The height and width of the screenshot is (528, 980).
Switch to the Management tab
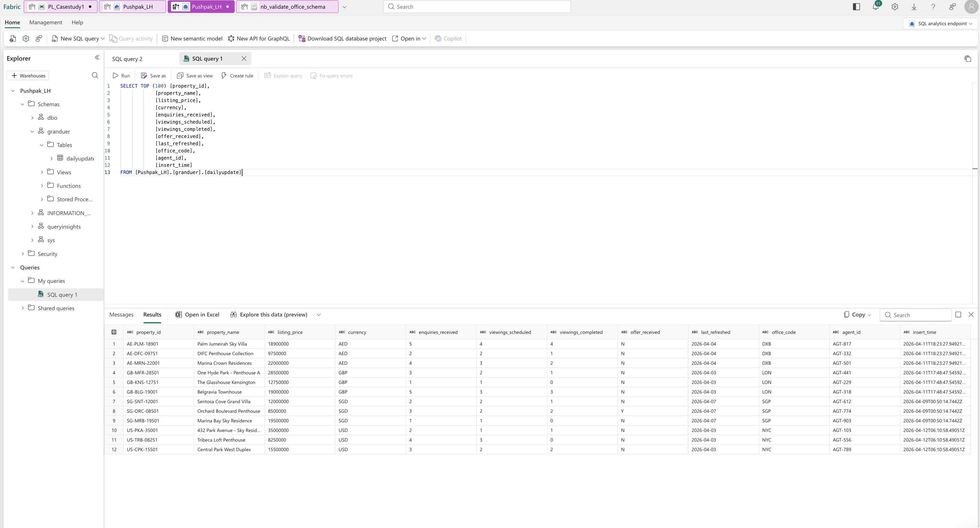point(46,22)
